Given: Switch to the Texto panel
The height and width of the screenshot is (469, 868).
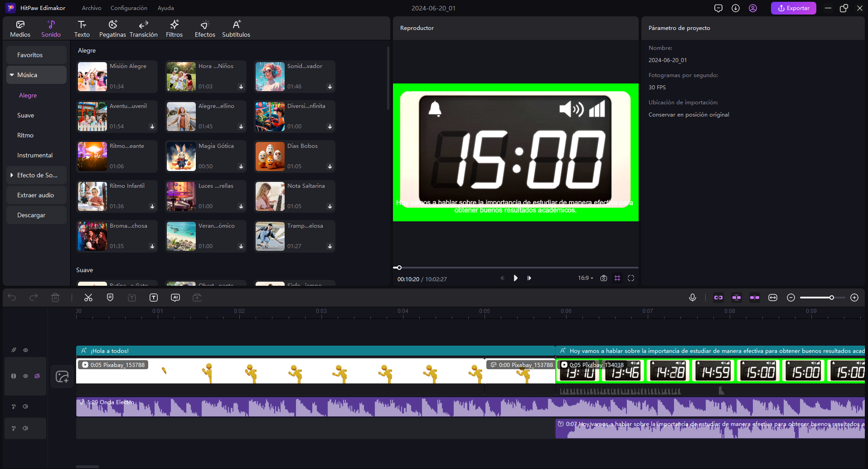Looking at the screenshot, I should (x=82, y=28).
